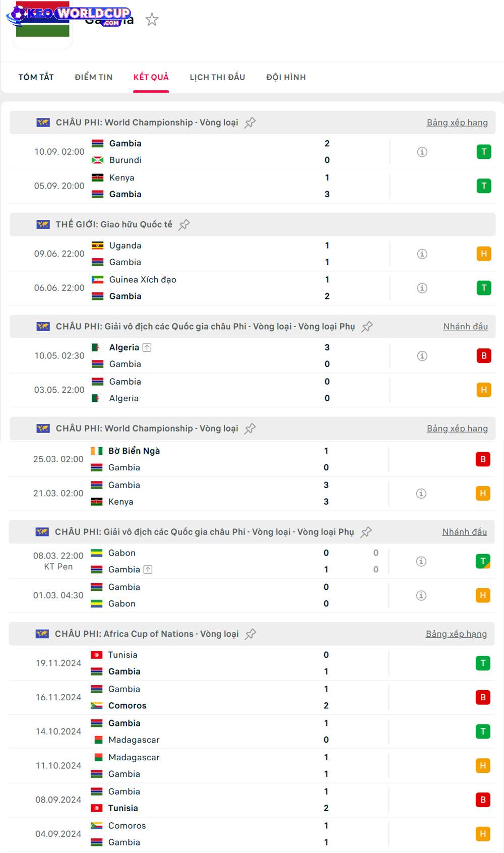Pin the Africa Cup of Nations league
Image resolution: width=504 pixels, height=853 pixels.
[250, 634]
